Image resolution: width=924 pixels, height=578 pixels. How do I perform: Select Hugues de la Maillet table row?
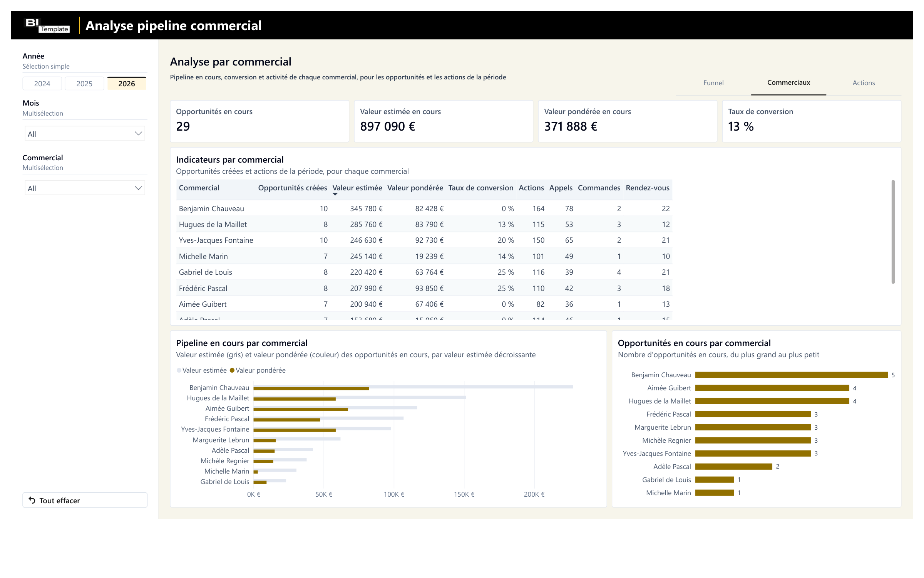click(x=424, y=224)
